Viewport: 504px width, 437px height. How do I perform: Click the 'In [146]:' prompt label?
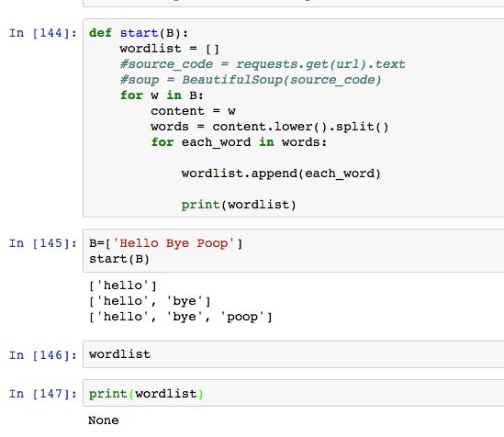tap(43, 355)
